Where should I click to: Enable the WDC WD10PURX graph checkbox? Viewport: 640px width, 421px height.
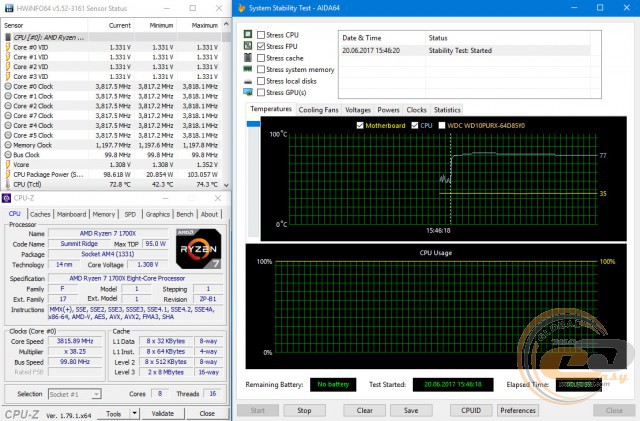[442, 125]
